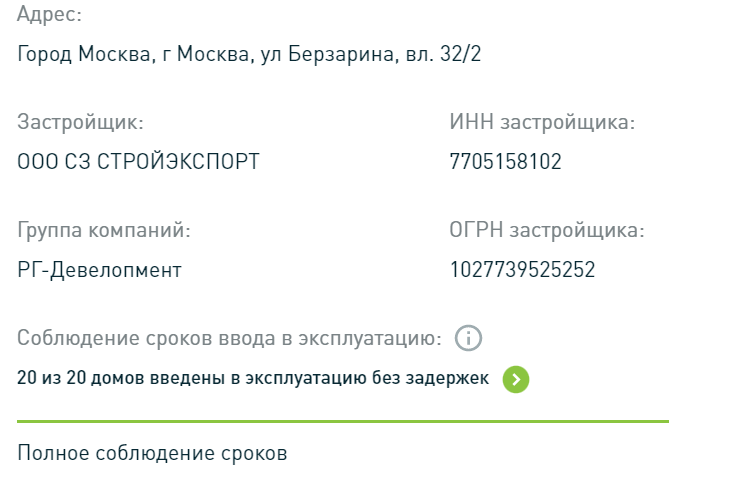Screen dimensions: 745x495
Task: Click the ОГРН застройщика: label
Action: coord(547,230)
